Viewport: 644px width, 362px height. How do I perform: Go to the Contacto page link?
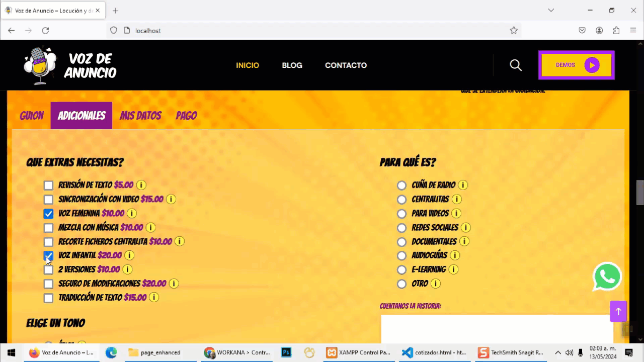tap(346, 65)
